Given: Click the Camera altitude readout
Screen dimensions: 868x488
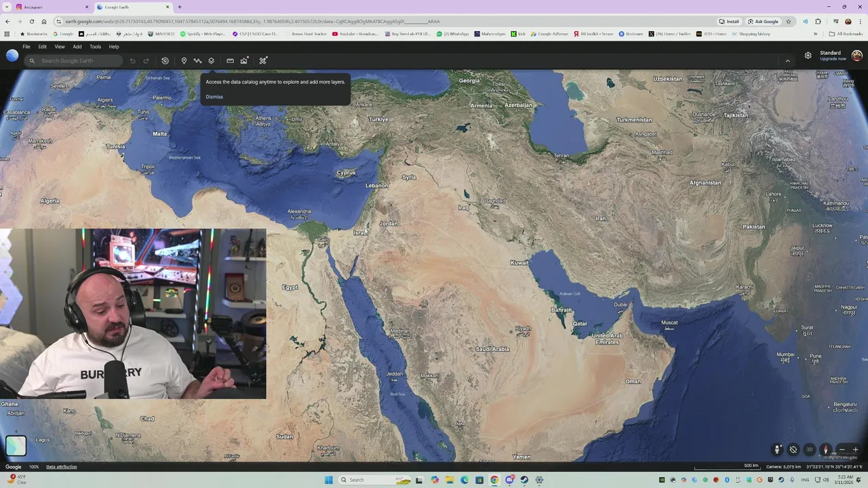Looking at the screenshot, I should (x=783, y=467).
